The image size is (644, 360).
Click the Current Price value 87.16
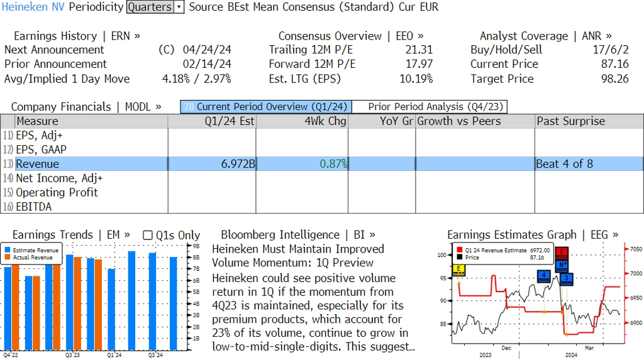click(615, 64)
